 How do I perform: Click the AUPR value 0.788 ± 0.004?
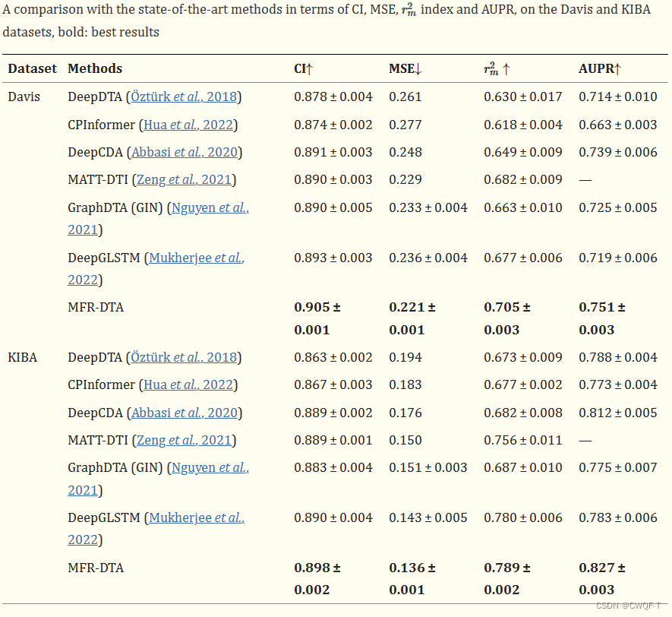tap(618, 358)
